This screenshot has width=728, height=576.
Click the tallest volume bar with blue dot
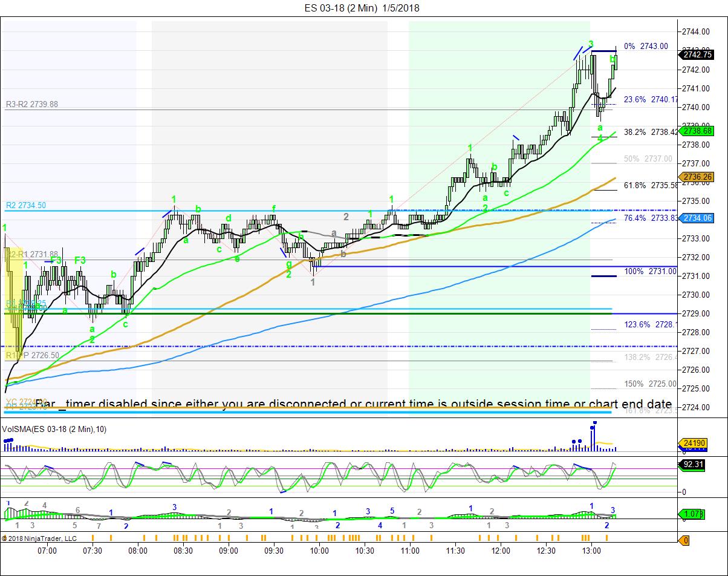pyautogui.click(x=594, y=437)
